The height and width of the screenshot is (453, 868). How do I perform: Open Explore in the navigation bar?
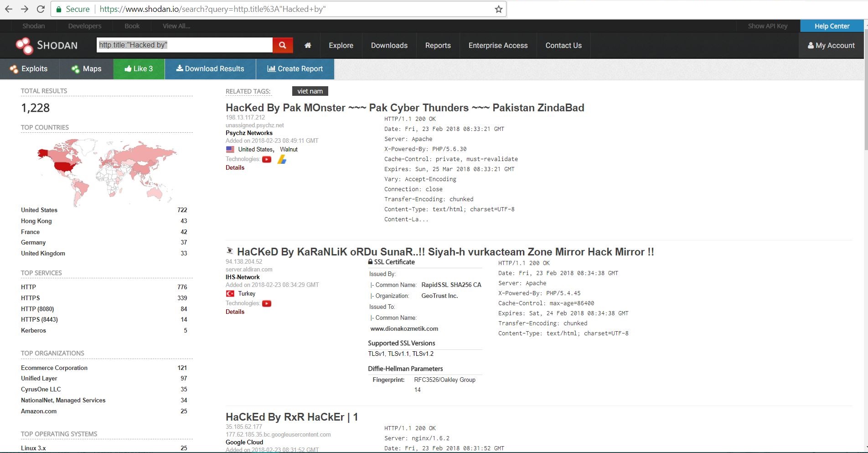(x=341, y=45)
